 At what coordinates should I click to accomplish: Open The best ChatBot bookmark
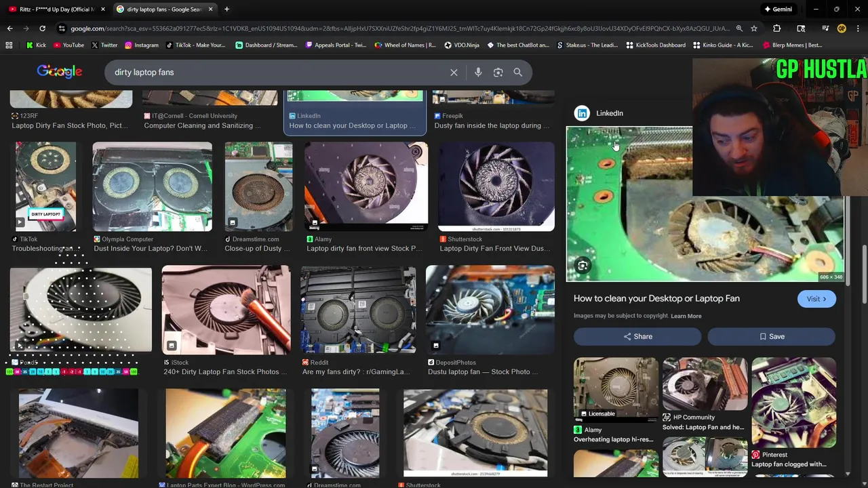(518, 45)
